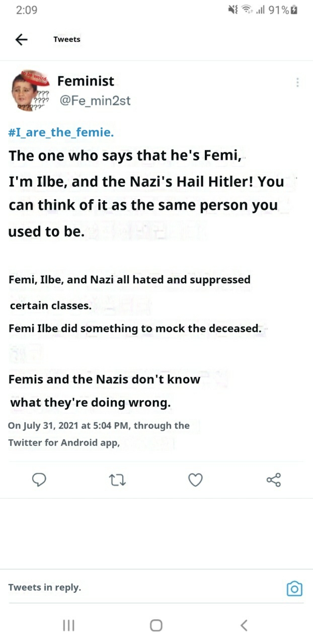Open the @Fe_min2st handle
313x644 pixels.
point(95,101)
